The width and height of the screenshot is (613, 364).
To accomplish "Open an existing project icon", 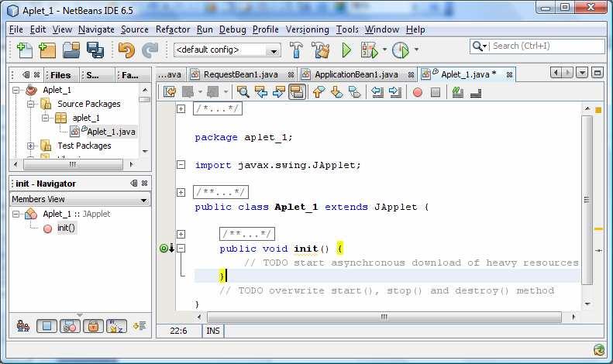I will (x=71, y=50).
